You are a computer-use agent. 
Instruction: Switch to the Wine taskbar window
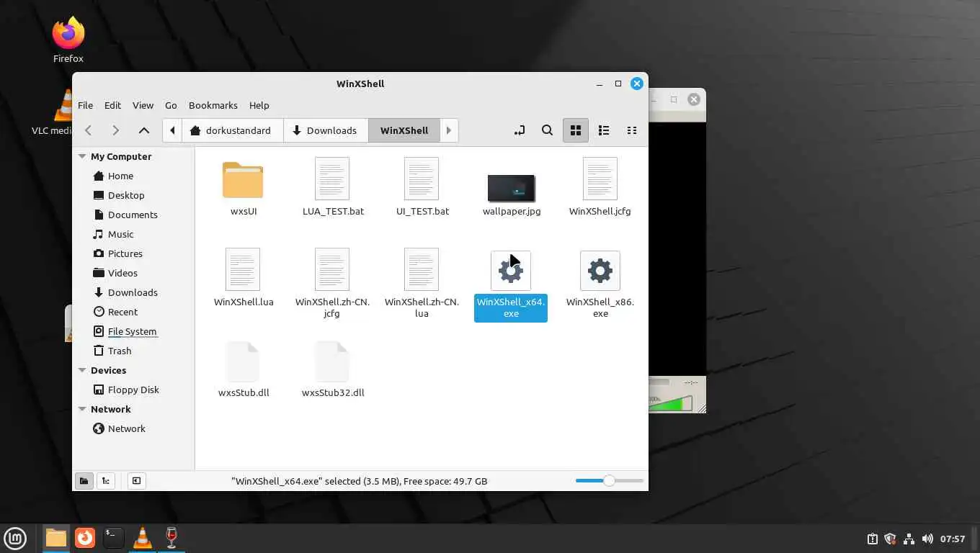[x=171, y=538]
